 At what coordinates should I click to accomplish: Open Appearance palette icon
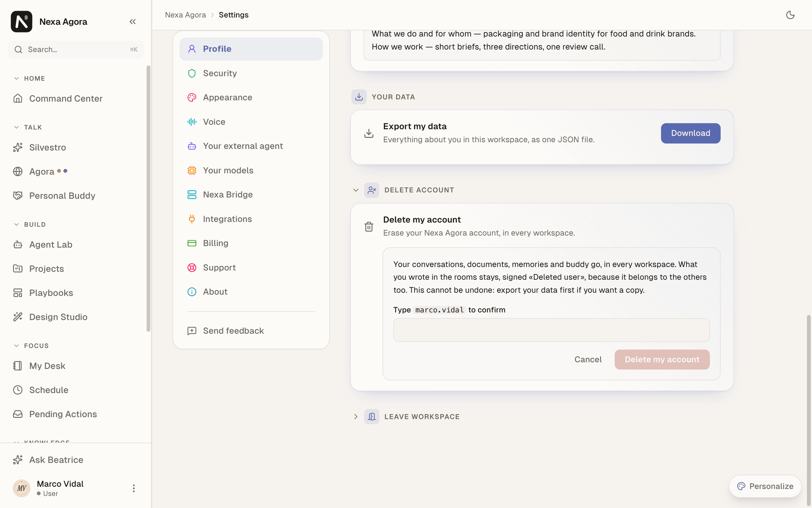pyautogui.click(x=192, y=97)
